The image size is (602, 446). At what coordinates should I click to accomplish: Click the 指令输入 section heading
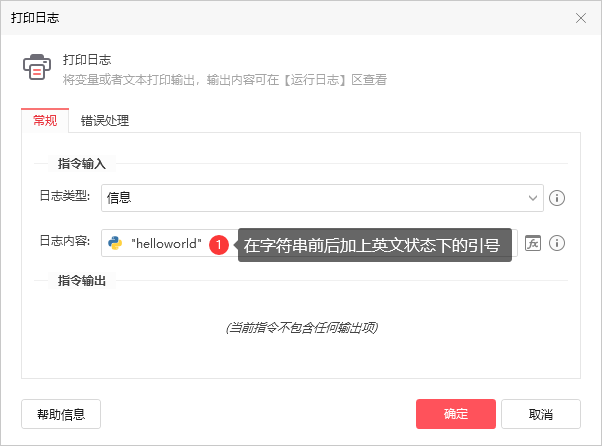[82, 164]
